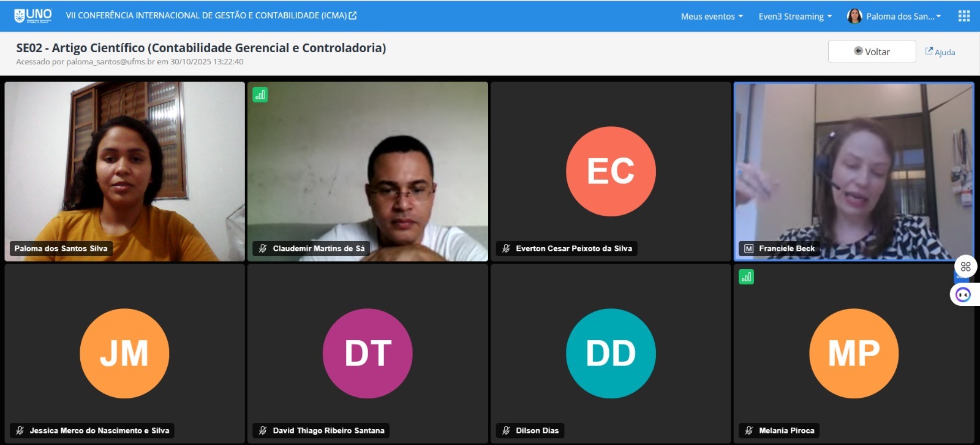Click the Voltar button
The width and height of the screenshot is (980, 445).
(x=872, y=51)
